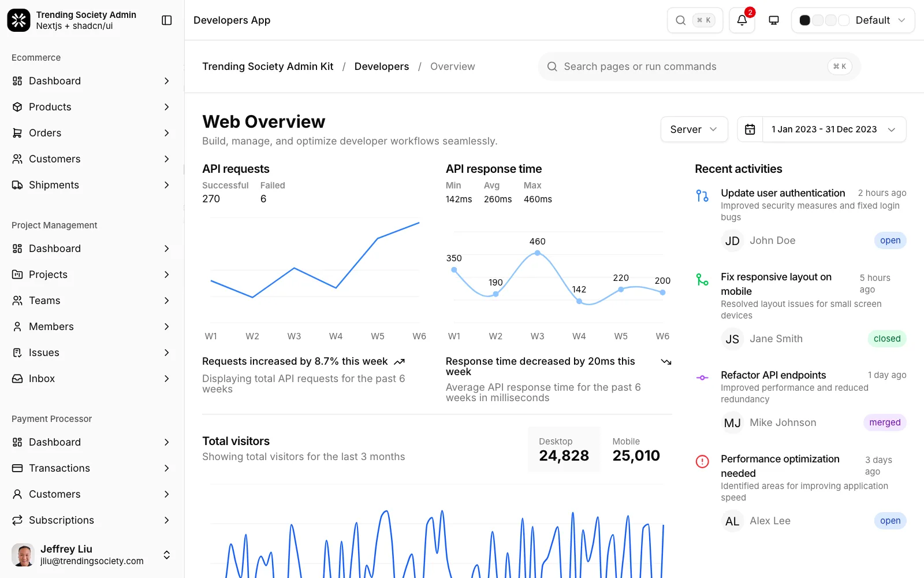Viewport: 924px width, 578px height.
Task: Click the Products box icon in sidebar
Action: [17, 107]
